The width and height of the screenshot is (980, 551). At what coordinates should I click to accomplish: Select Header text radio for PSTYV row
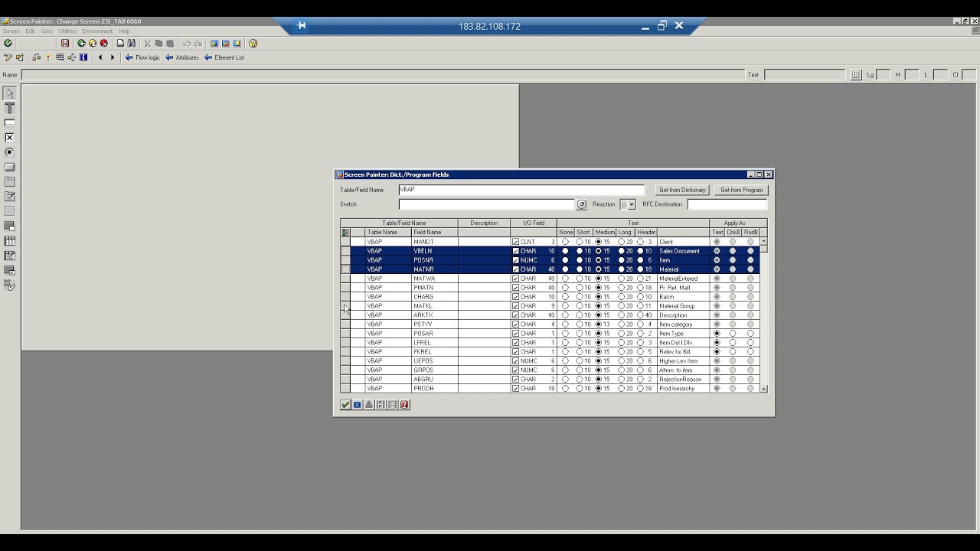click(x=640, y=324)
